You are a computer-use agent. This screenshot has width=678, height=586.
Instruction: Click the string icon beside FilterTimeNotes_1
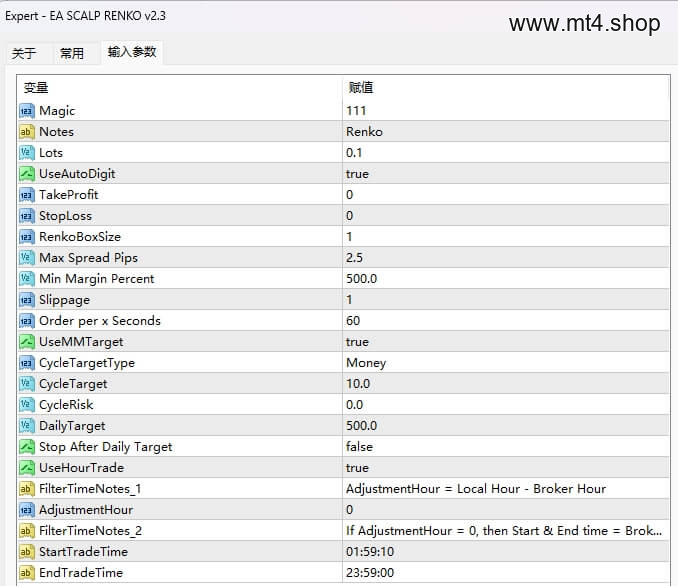[26, 489]
